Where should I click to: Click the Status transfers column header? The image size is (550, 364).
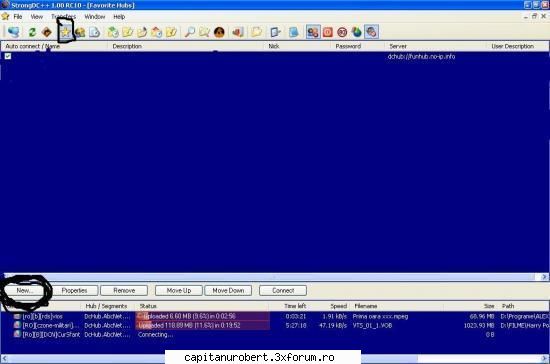(x=203, y=306)
